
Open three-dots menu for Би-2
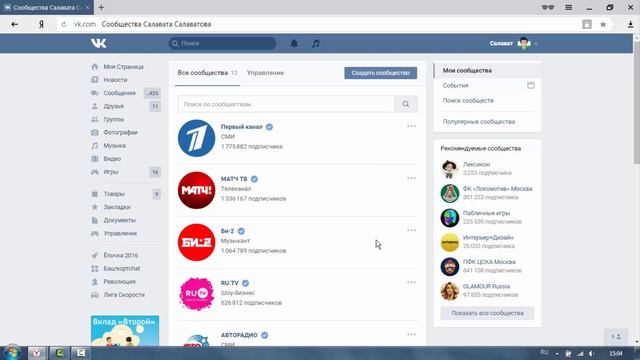pos(411,230)
